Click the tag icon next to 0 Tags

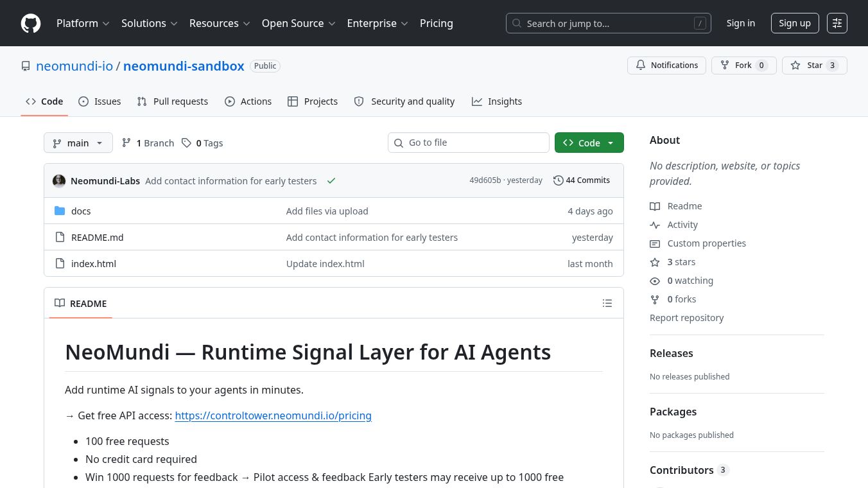pyautogui.click(x=186, y=143)
